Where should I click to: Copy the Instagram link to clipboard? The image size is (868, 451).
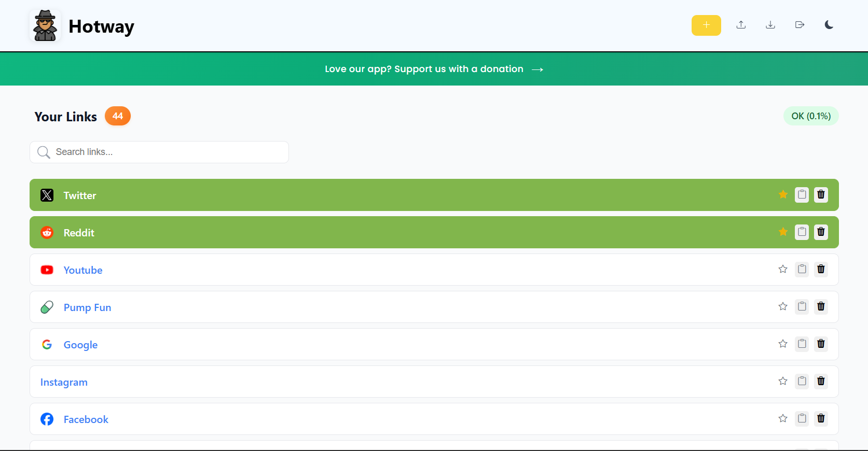802,381
